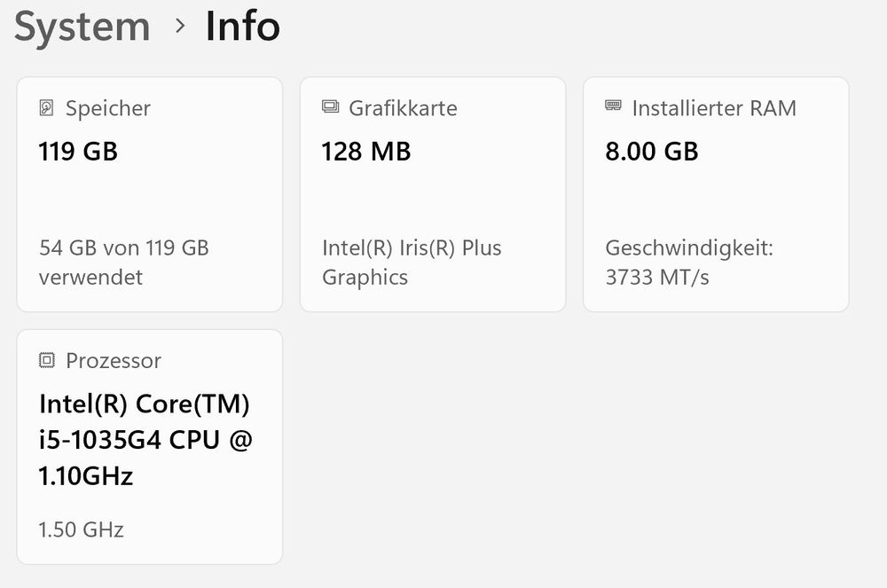This screenshot has width=887, height=588.
Task: Click the Speicher label text
Action: [x=108, y=108]
